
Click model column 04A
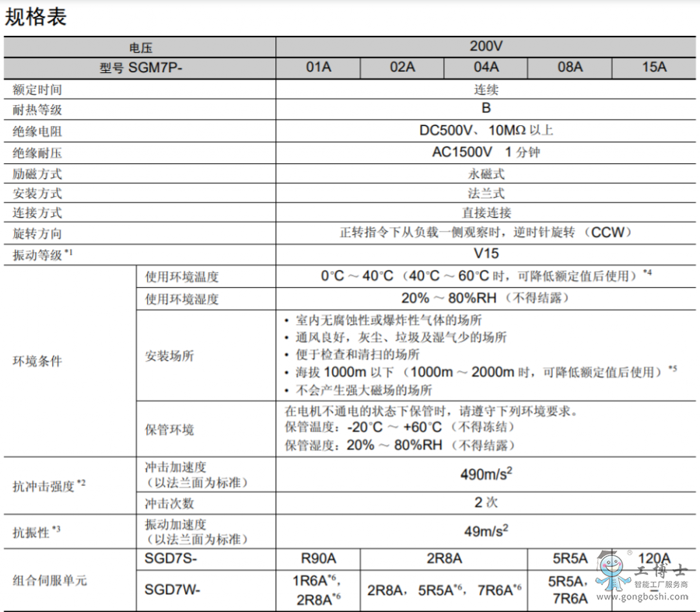click(x=486, y=68)
